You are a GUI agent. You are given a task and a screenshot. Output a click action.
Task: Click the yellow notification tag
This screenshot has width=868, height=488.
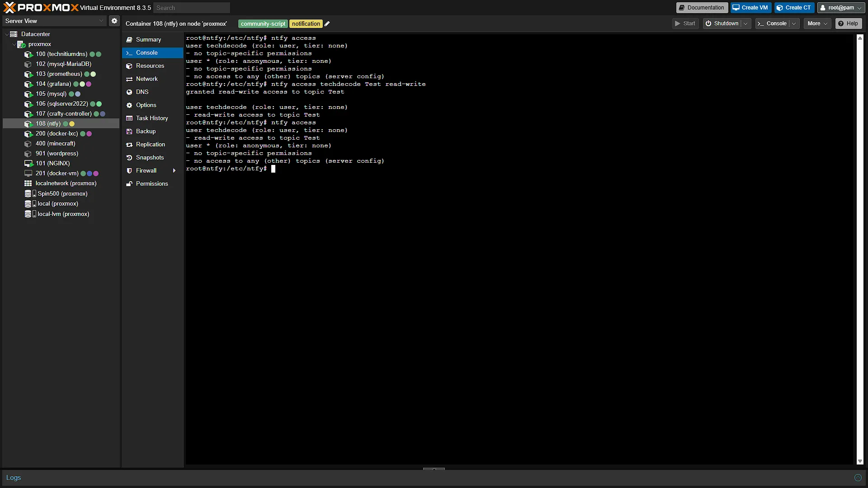[306, 24]
